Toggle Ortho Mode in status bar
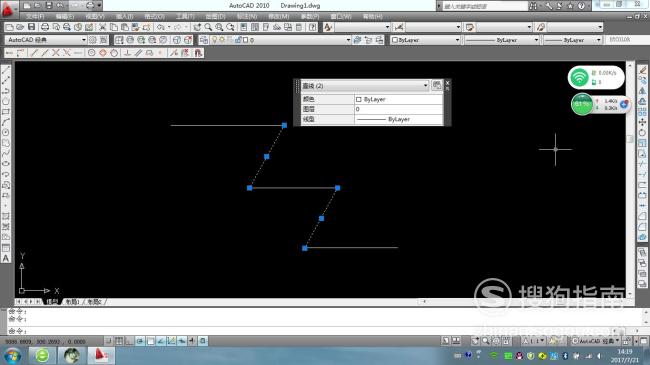650x365 pixels. [129, 341]
